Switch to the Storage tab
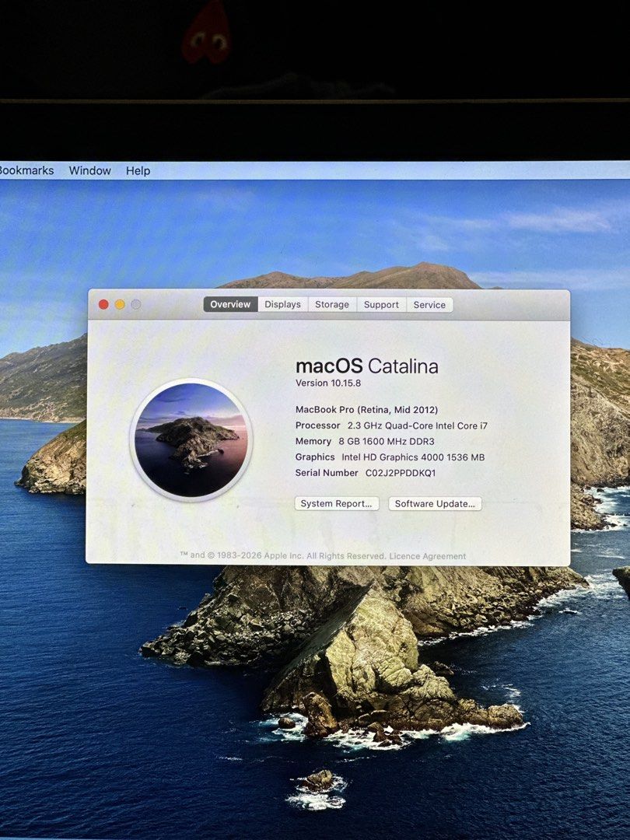The height and width of the screenshot is (840, 630). pos(332,304)
